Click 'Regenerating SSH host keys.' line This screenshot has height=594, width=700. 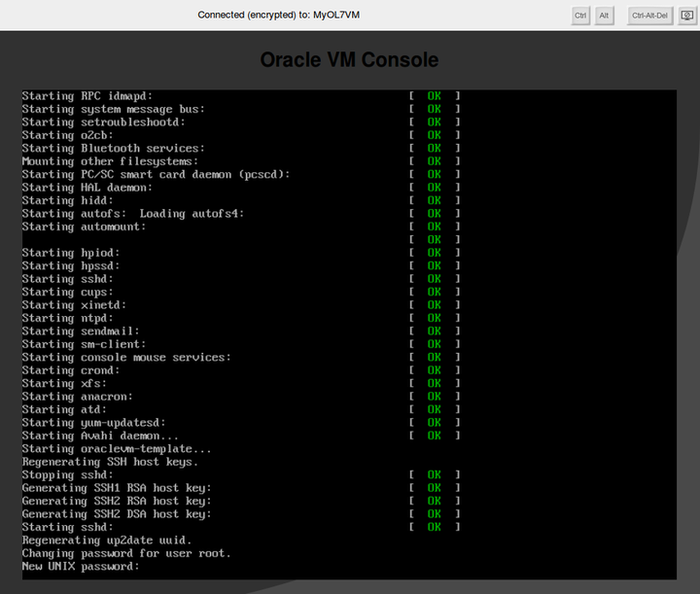tap(110, 462)
